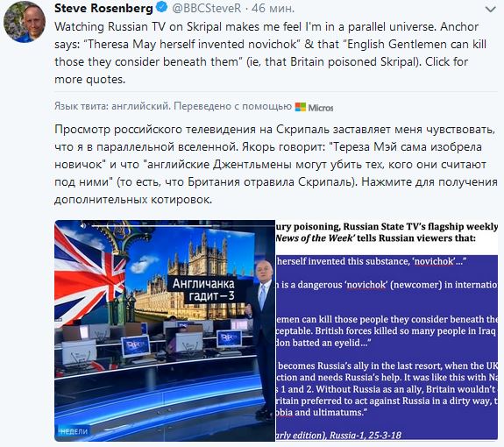
Task: Open the quotes image with purple background
Action: 387,330
